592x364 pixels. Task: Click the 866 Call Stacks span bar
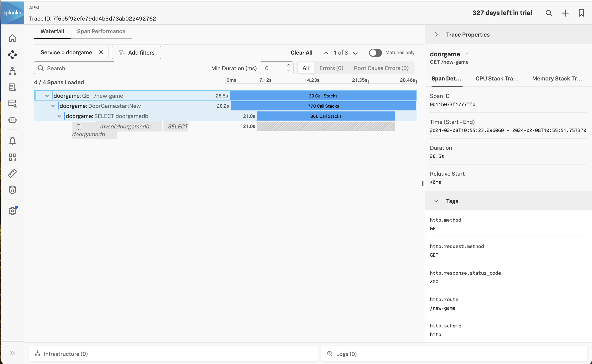326,116
